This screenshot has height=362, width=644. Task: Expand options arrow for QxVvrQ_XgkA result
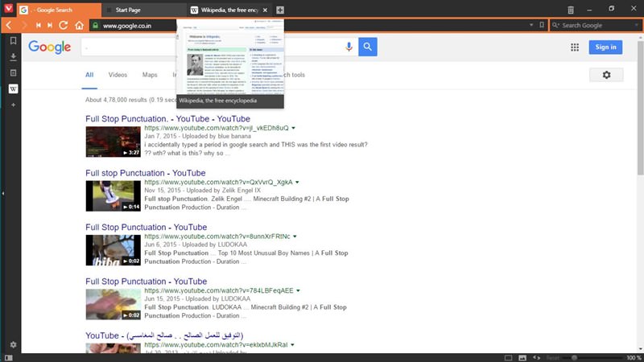click(x=297, y=183)
